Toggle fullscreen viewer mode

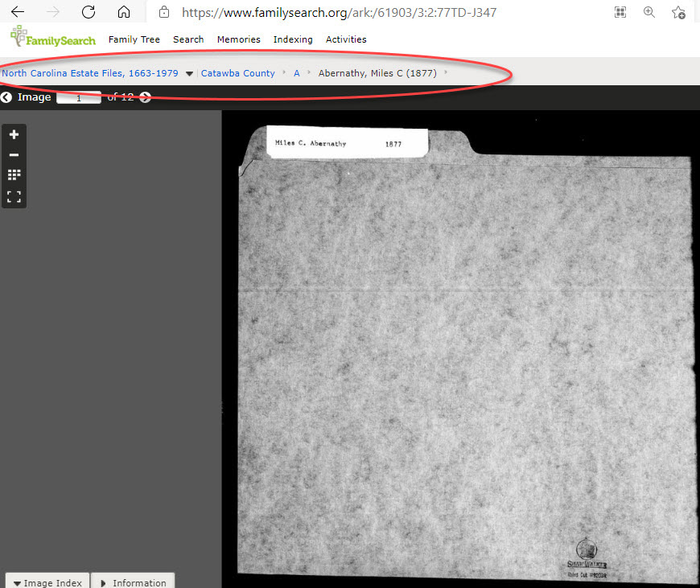tap(14, 195)
